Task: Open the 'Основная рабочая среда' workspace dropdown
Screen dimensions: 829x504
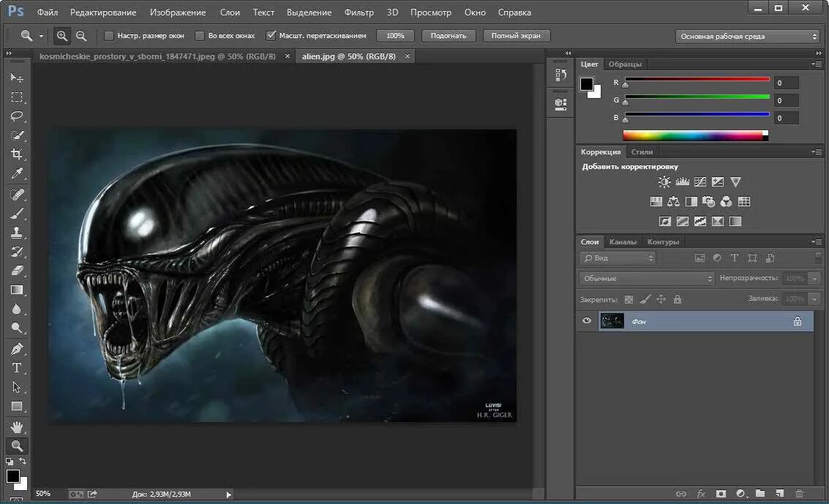Action: [747, 36]
